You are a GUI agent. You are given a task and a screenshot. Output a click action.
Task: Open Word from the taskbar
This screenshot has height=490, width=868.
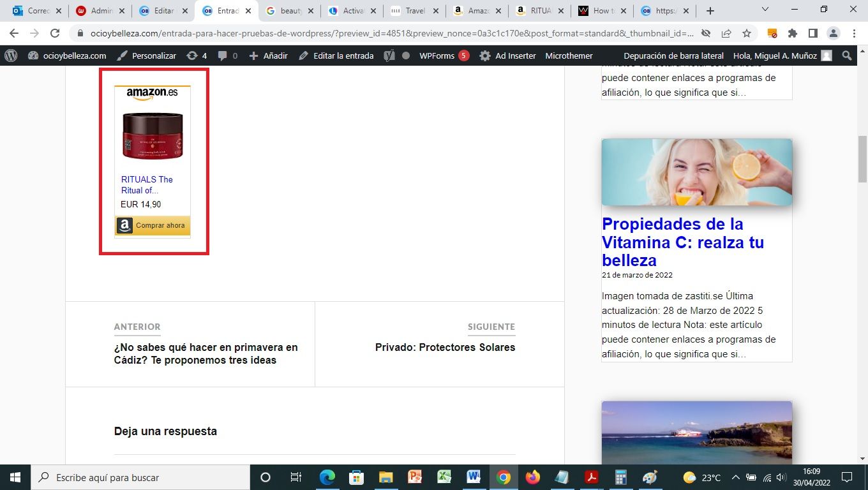tap(474, 477)
